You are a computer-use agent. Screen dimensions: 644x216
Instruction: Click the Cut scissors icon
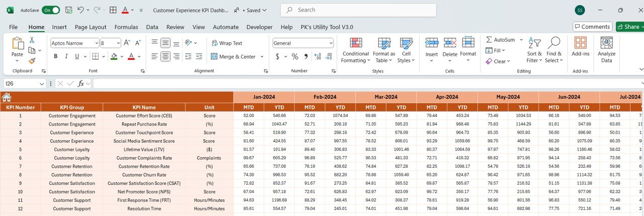(x=32, y=40)
